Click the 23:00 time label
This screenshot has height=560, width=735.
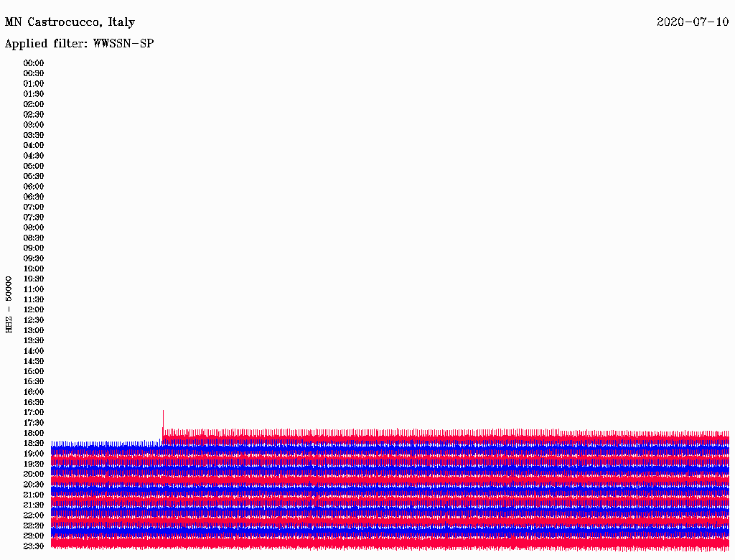point(34,536)
